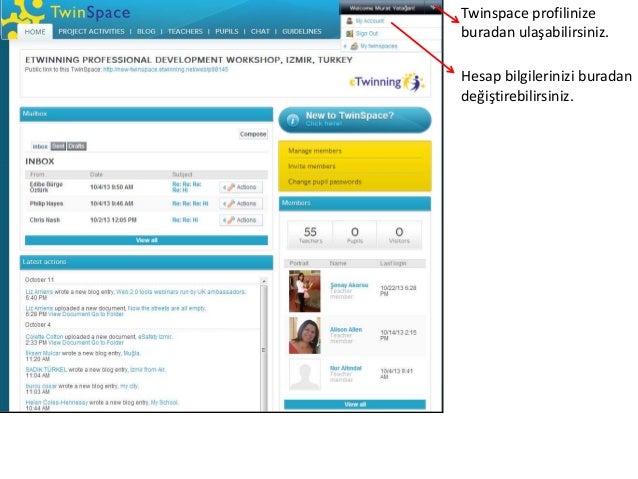This screenshot has height=479, width=638.
Task: Click Change pupil passwords link
Action: click(325, 182)
